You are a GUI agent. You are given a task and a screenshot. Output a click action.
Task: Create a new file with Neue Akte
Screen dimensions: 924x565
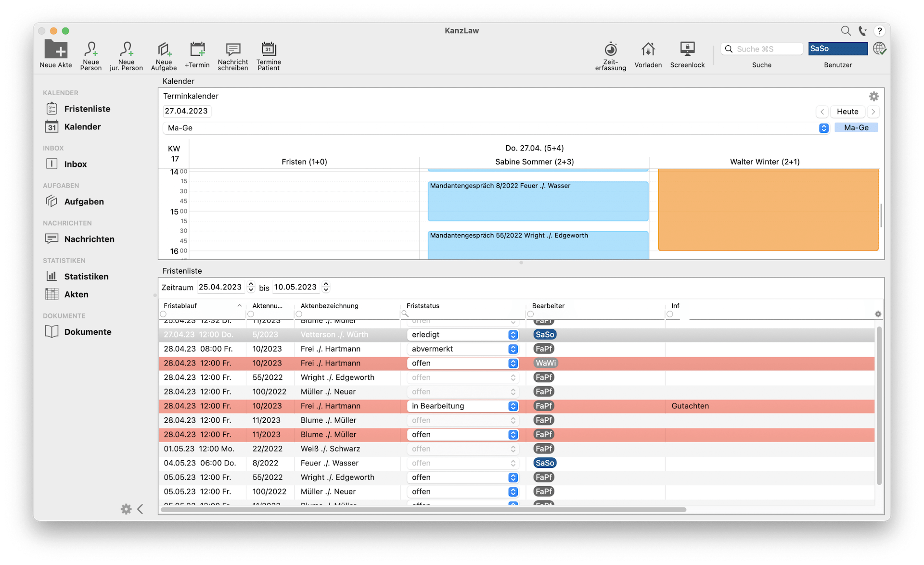(56, 54)
